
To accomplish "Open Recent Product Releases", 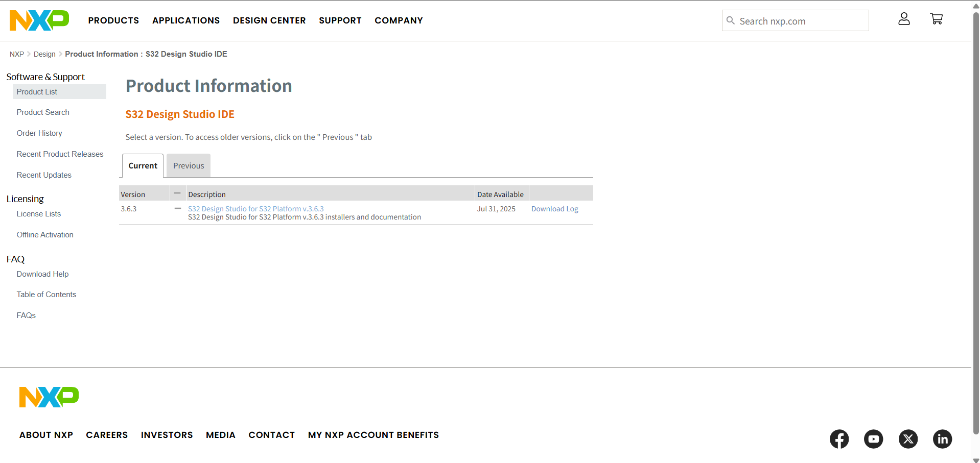I will tap(60, 154).
